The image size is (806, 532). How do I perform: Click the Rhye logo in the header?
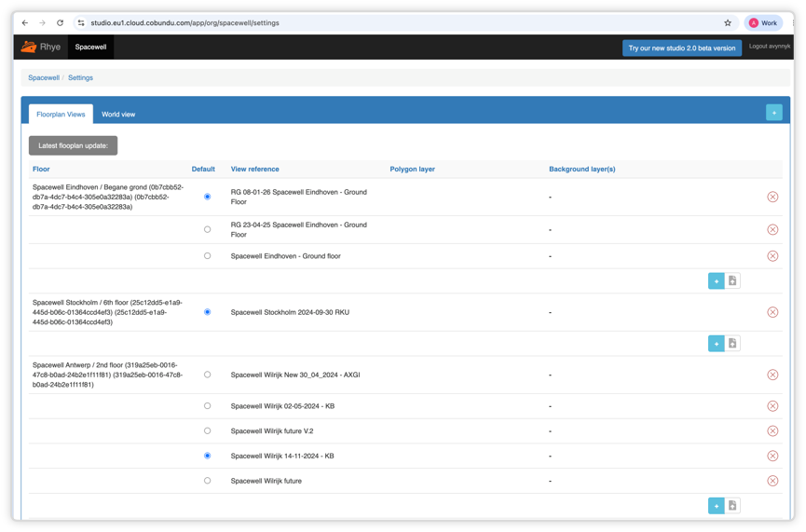point(41,47)
